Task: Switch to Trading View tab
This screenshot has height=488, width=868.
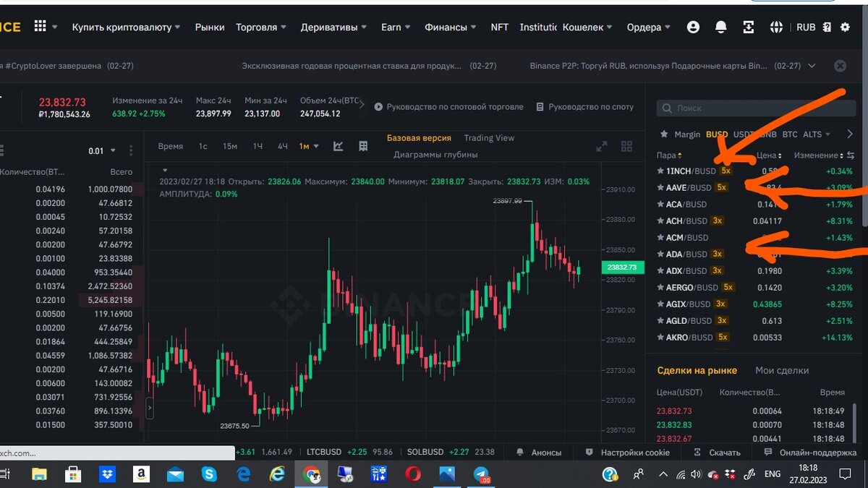Action: click(x=489, y=138)
